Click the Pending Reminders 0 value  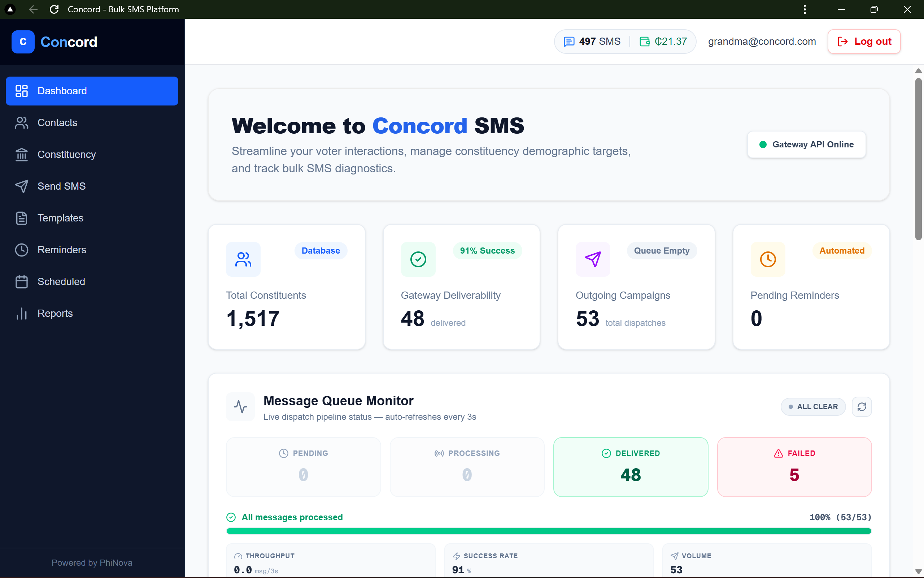(757, 318)
